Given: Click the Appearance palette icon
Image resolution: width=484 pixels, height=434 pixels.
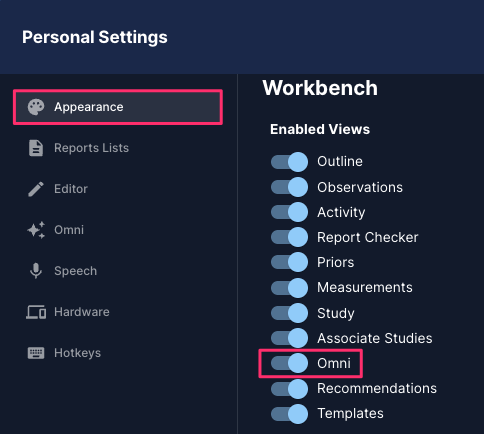Looking at the screenshot, I should [36, 107].
